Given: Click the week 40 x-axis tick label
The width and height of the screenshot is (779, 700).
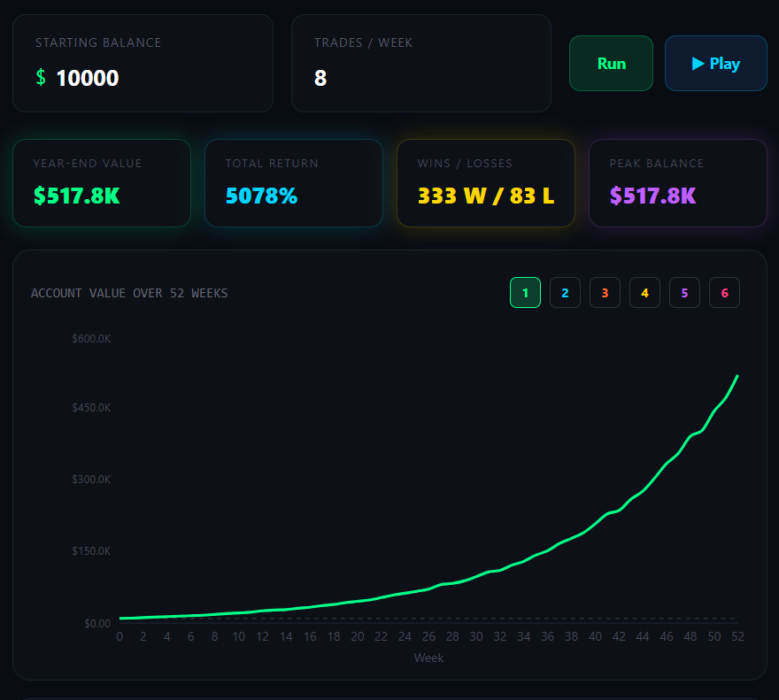Looking at the screenshot, I should (x=595, y=636).
